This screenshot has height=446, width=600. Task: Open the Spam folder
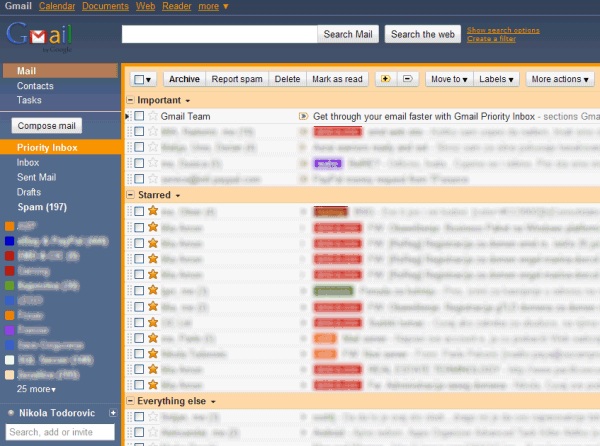(x=41, y=206)
